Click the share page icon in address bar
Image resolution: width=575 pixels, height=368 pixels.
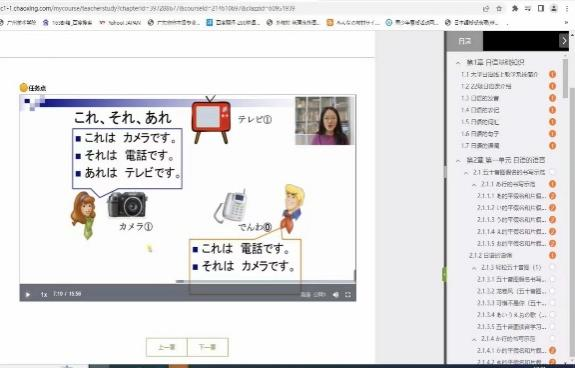pyautogui.click(x=486, y=8)
